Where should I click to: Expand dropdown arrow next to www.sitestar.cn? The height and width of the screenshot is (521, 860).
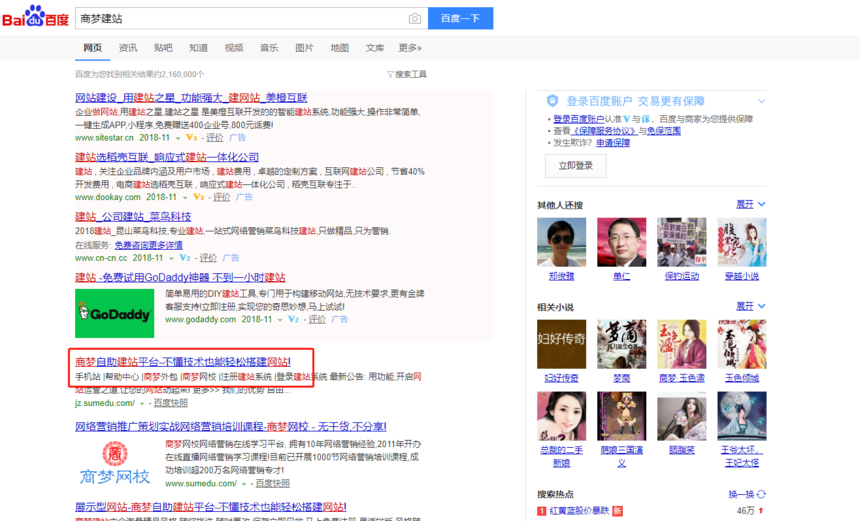(x=178, y=138)
